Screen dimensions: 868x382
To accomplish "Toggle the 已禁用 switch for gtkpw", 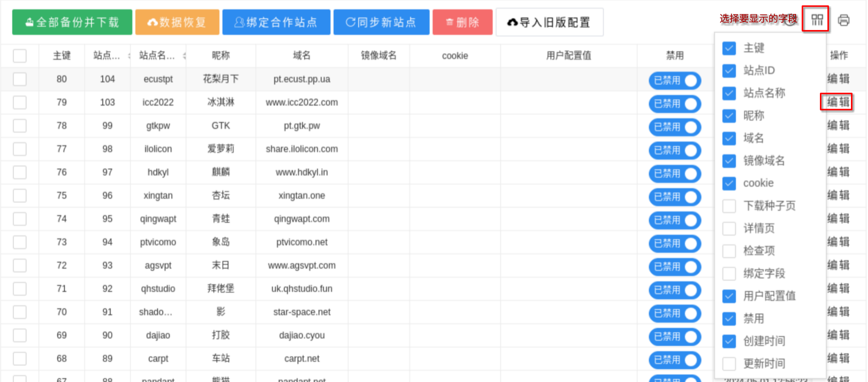I will point(675,127).
